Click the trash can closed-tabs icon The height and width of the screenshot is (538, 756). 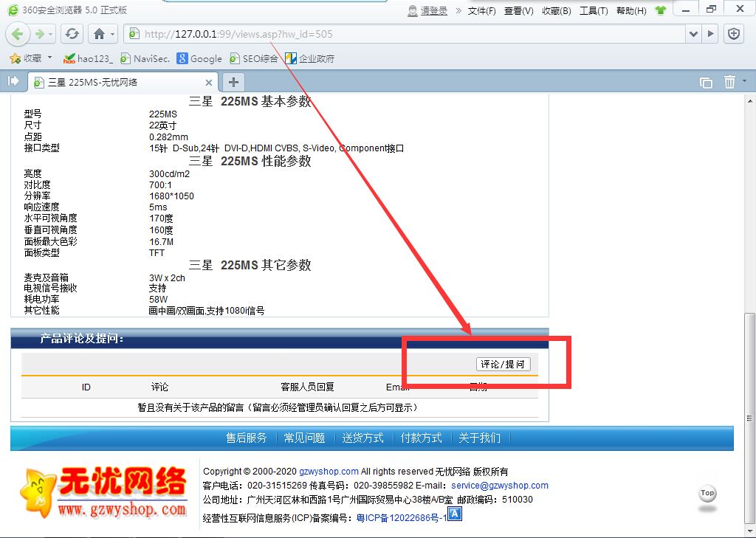click(x=729, y=82)
